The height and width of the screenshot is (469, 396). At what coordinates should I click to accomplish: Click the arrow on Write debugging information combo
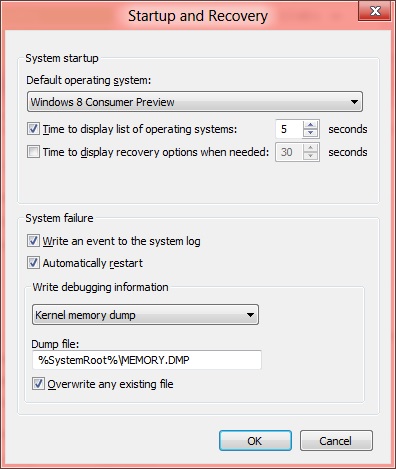[x=250, y=314]
